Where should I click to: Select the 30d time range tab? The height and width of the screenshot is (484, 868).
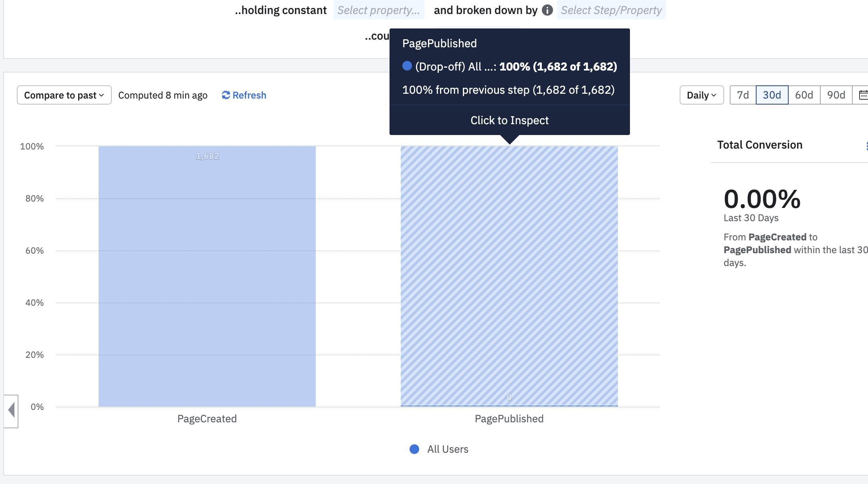pos(772,95)
